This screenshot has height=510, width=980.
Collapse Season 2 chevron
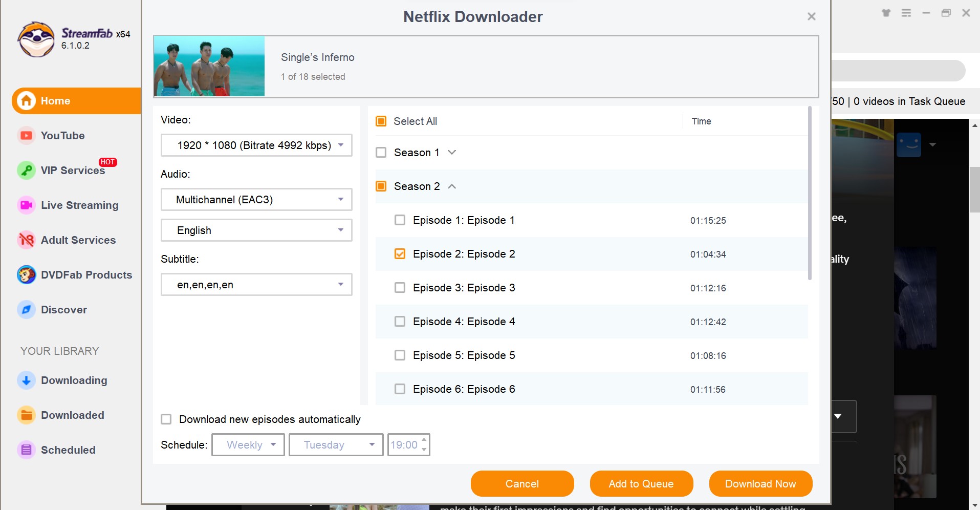point(451,186)
